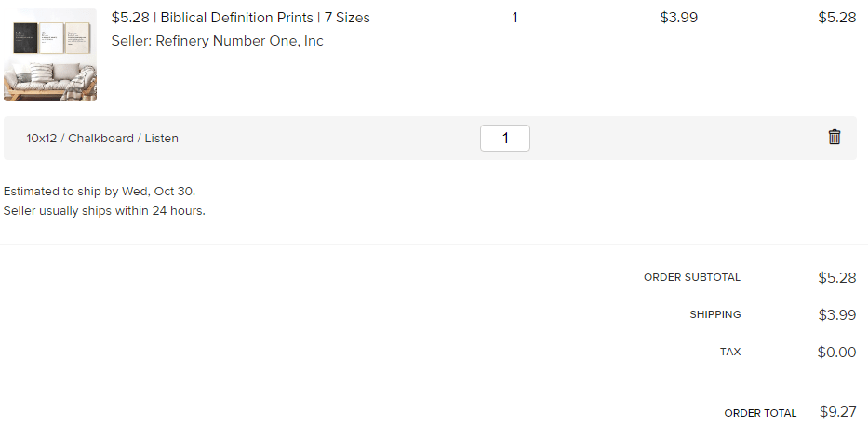Select the 10x12 / Chalkboard / Listen variant text

[x=102, y=139]
